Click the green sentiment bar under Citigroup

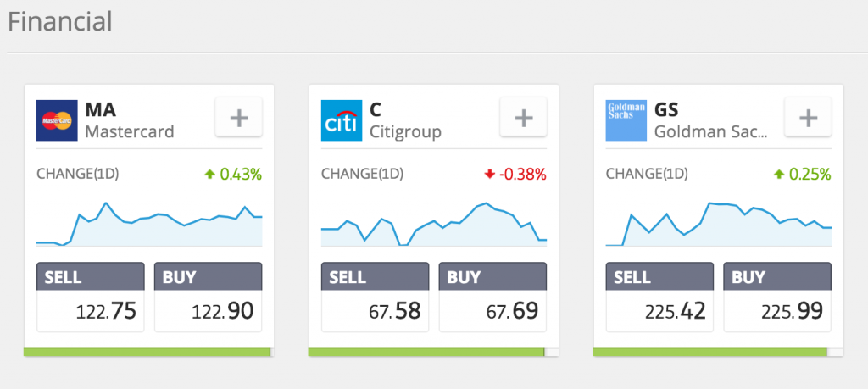pyautogui.click(x=426, y=352)
